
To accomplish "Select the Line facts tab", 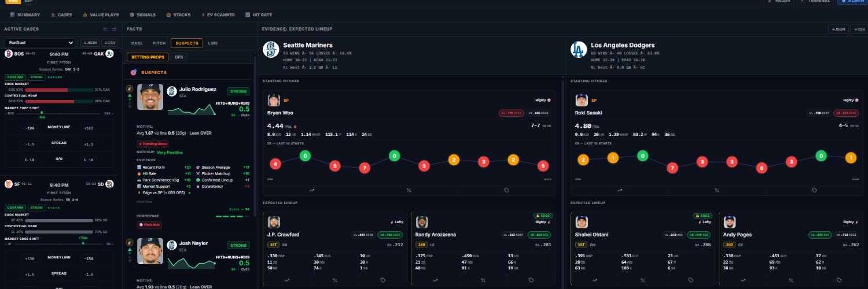I will 213,43.
